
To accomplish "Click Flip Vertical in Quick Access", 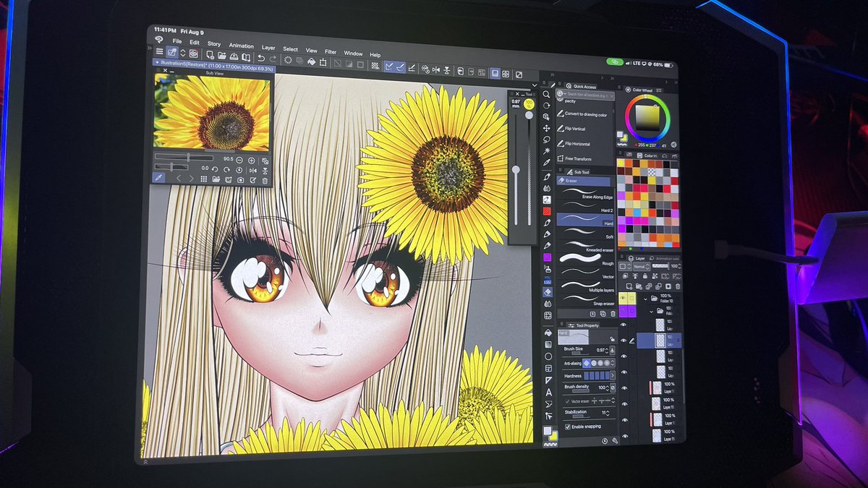I will pyautogui.click(x=575, y=129).
